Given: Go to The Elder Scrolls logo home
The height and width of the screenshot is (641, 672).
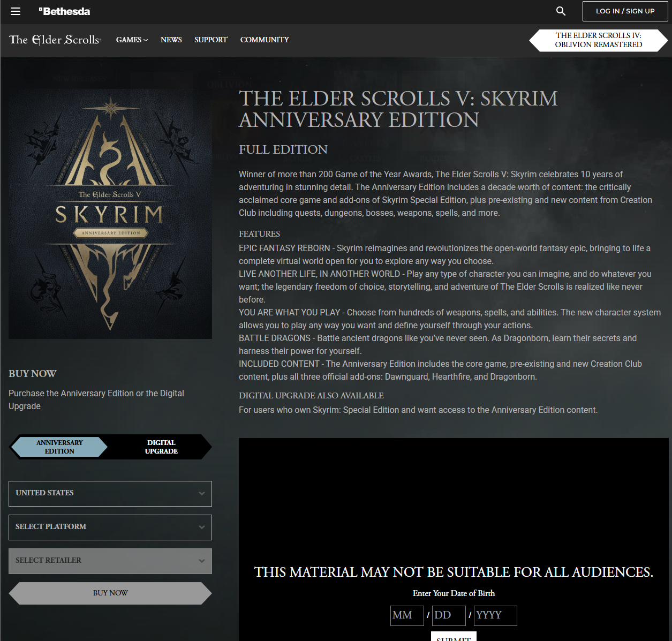Looking at the screenshot, I should click(x=55, y=40).
